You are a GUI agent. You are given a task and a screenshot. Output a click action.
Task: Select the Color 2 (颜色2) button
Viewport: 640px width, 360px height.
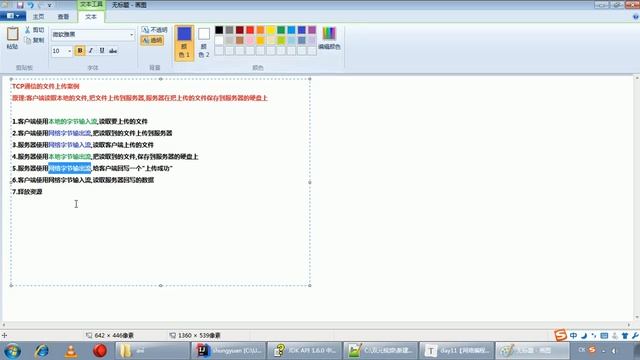point(204,43)
